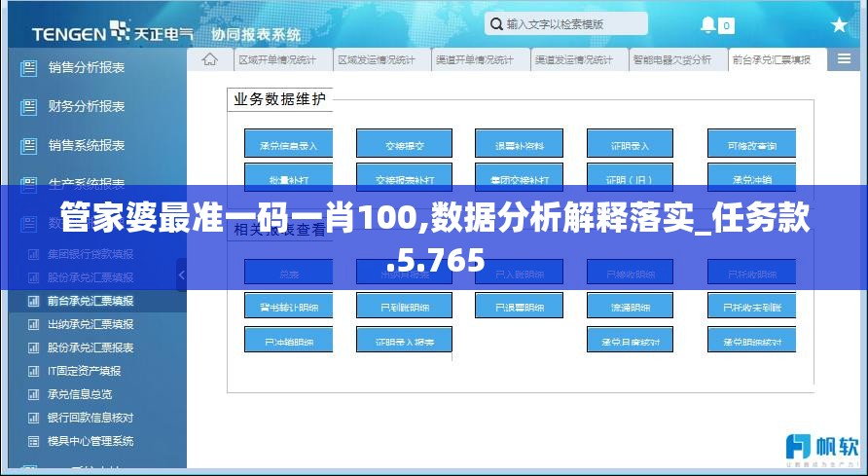The width and height of the screenshot is (868, 476).
Task: Select 前台承兑汇票填报 in sidebar
Action: [x=90, y=301]
